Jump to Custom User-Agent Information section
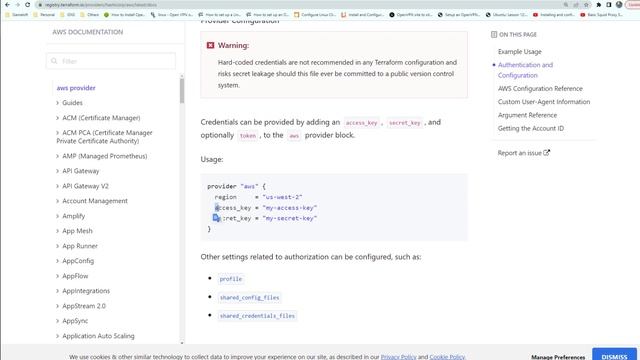 point(544,102)
